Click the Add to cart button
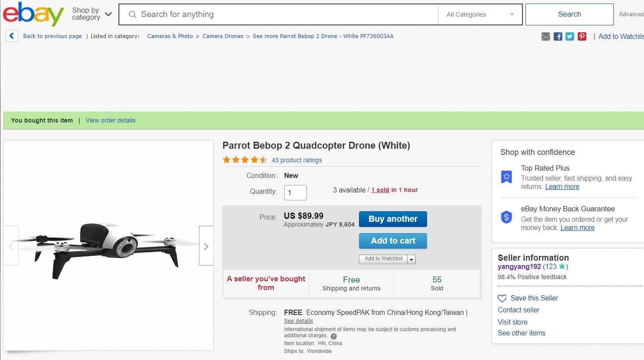 393,241
